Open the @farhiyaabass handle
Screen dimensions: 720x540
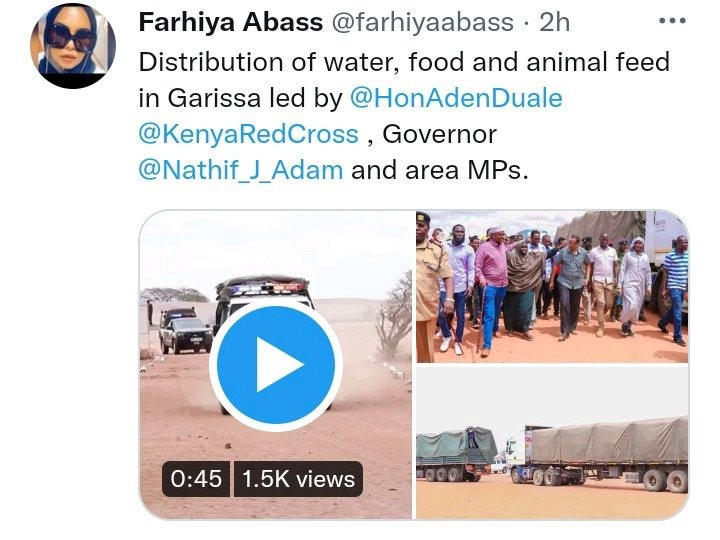(422, 22)
